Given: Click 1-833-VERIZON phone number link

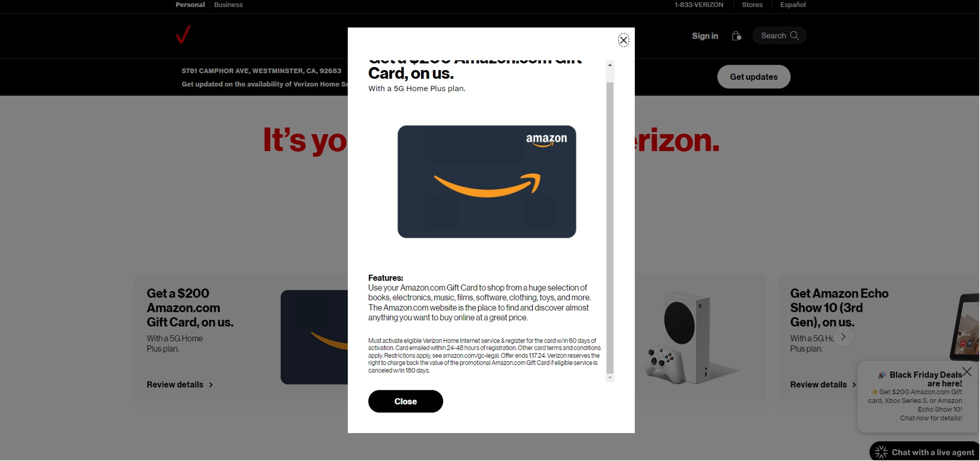Looking at the screenshot, I should click(698, 4).
